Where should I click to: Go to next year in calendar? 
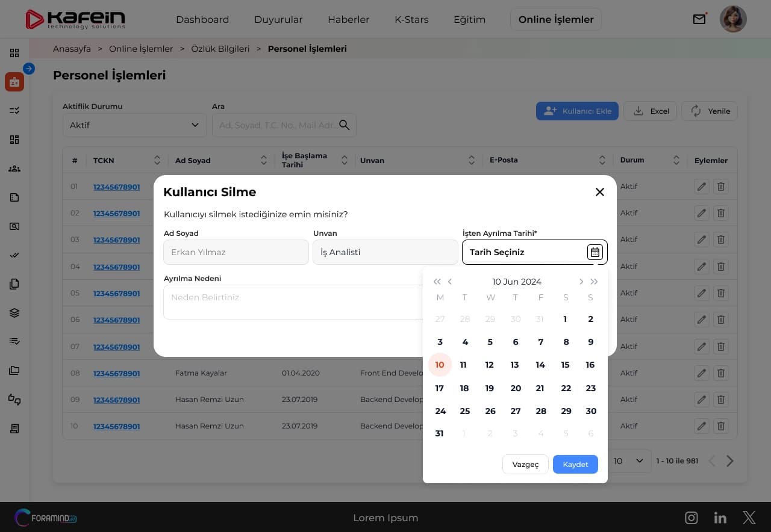595,282
